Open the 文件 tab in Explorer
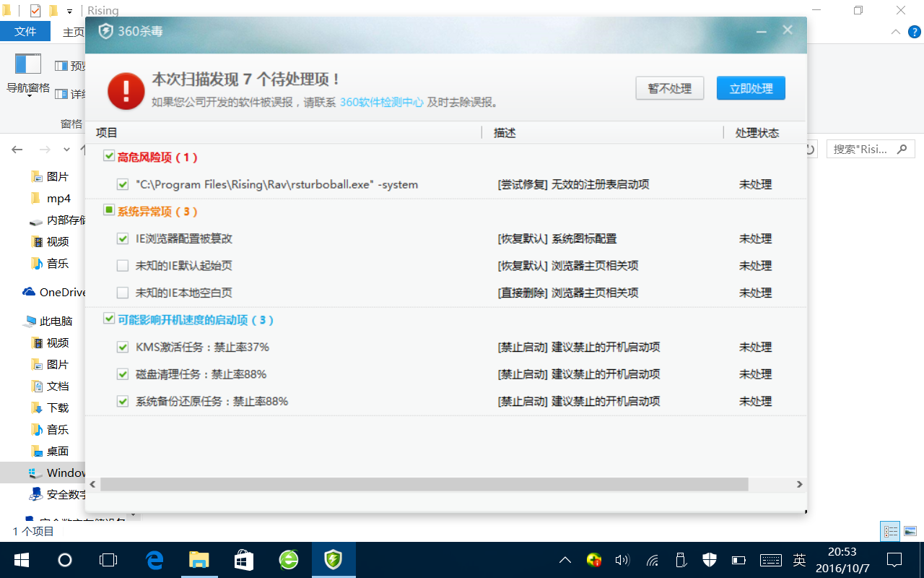 click(x=25, y=32)
